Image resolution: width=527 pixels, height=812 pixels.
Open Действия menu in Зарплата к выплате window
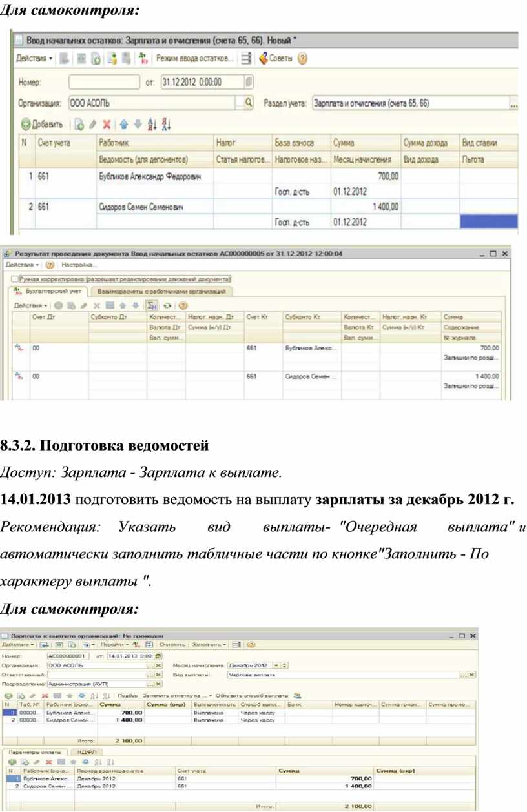pyautogui.click(x=18, y=644)
